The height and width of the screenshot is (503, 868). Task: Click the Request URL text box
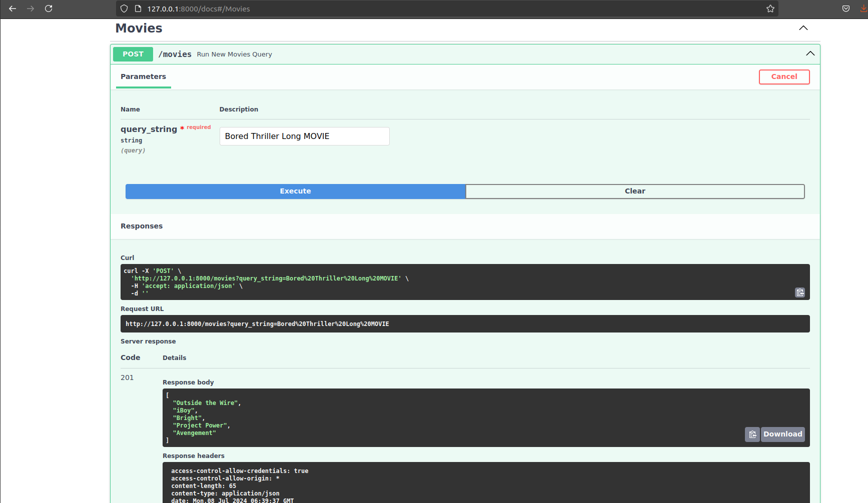(x=465, y=324)
